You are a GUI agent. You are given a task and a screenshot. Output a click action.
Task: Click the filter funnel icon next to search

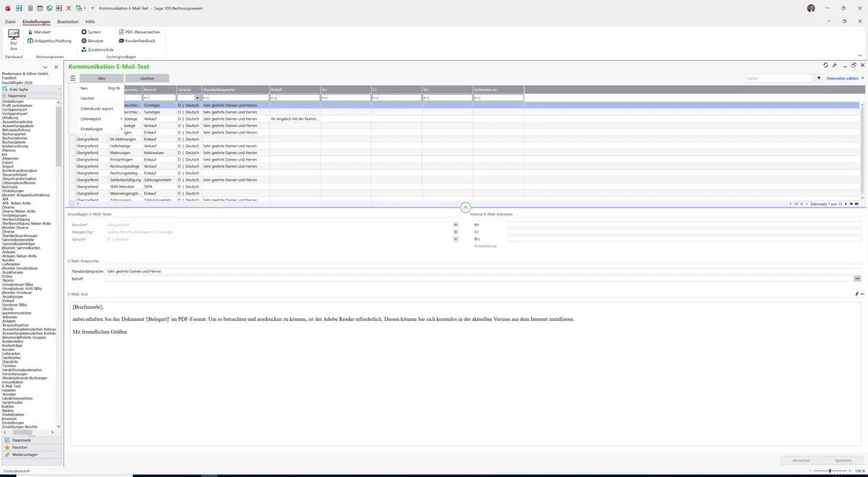(819, 78)
